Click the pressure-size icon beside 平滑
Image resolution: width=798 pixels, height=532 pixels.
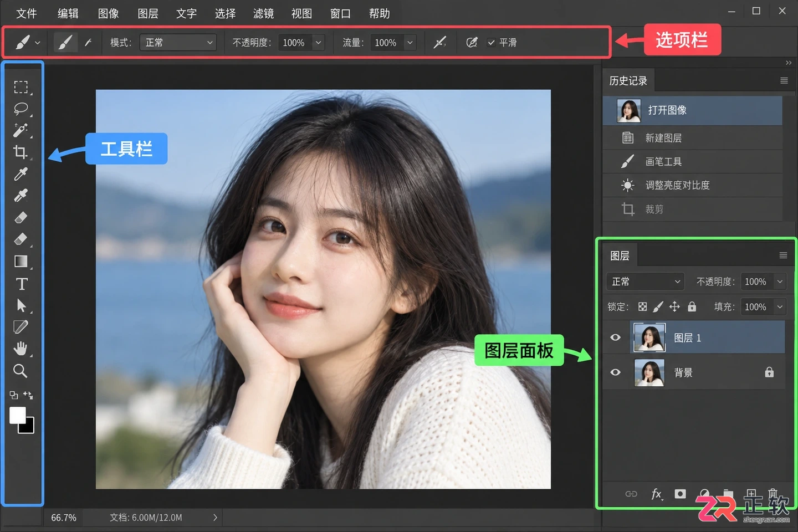pyautogui.click(x=472, y=43)
